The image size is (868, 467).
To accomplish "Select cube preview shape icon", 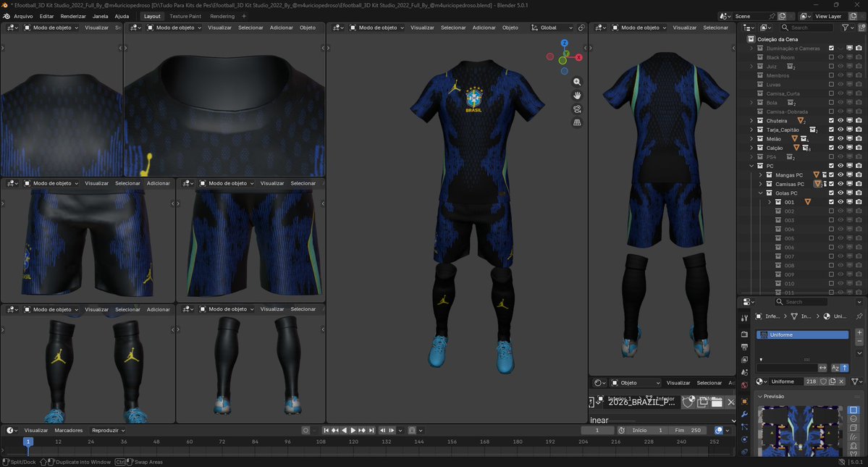I will 854,428.
